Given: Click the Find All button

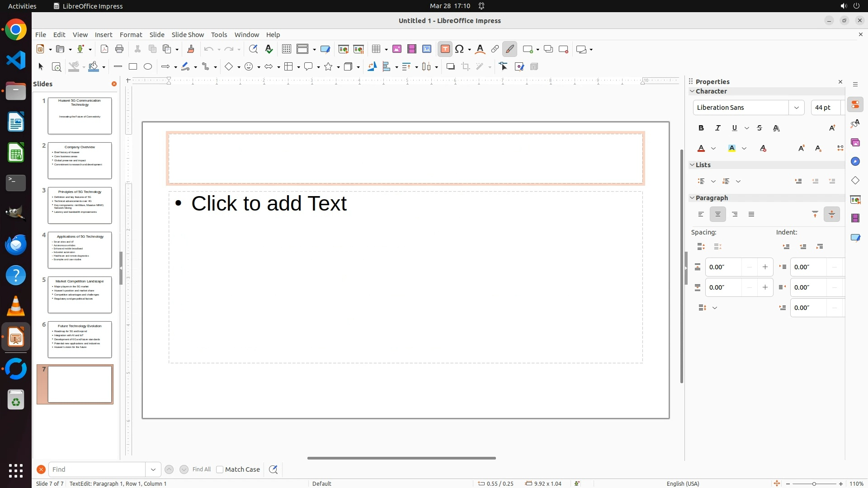Looking at the screenshot, I should 201,469.
